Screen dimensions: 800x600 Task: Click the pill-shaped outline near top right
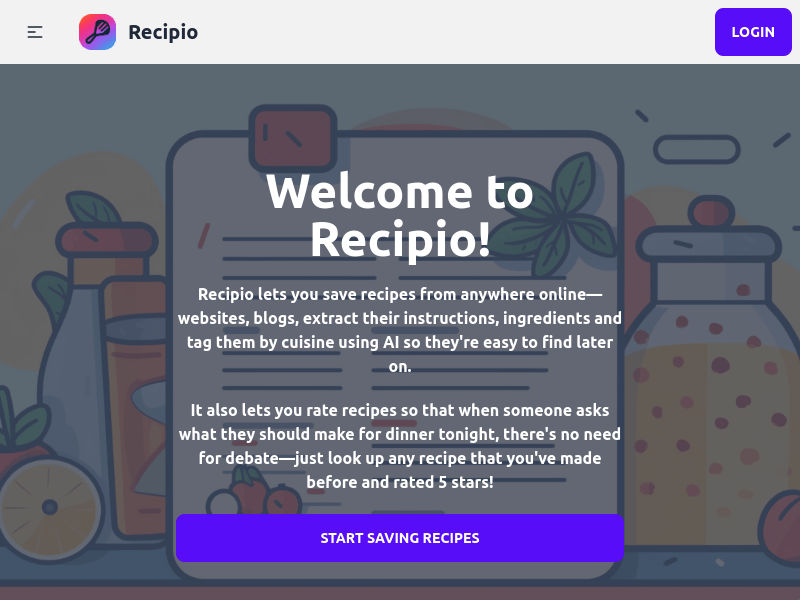click(696, 150)
